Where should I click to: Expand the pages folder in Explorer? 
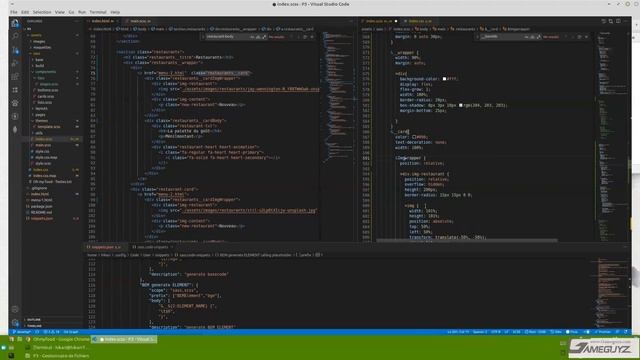pos(40,115)
